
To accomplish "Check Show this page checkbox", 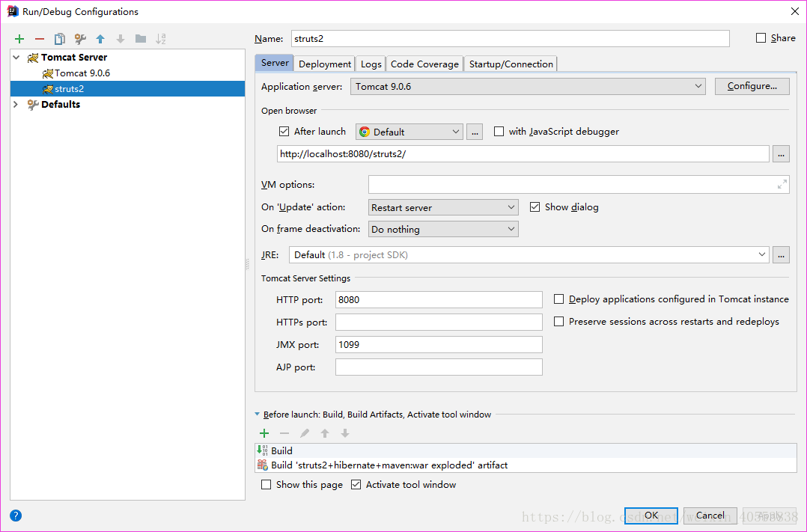I will tap(266, 485).
